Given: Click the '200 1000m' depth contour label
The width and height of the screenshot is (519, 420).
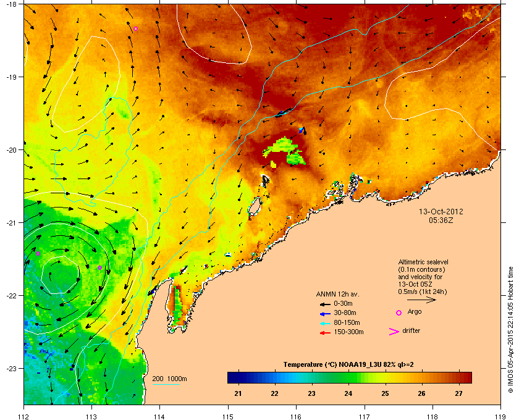Looking at the screenshot, I should coord(169,379).
